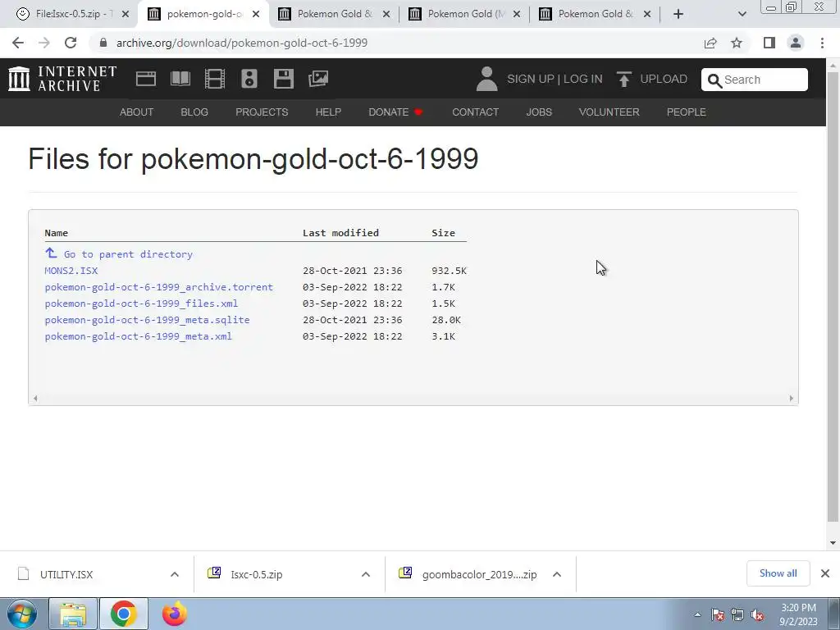This screenshot has width=840, height=630.
Task: Open the Windows Start button
Action: [x=22, y=614]
